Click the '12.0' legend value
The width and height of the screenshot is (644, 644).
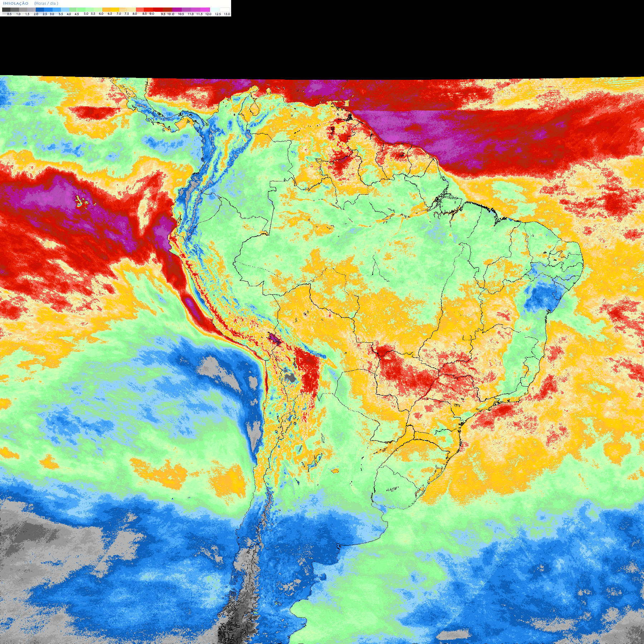click(208, 14)
